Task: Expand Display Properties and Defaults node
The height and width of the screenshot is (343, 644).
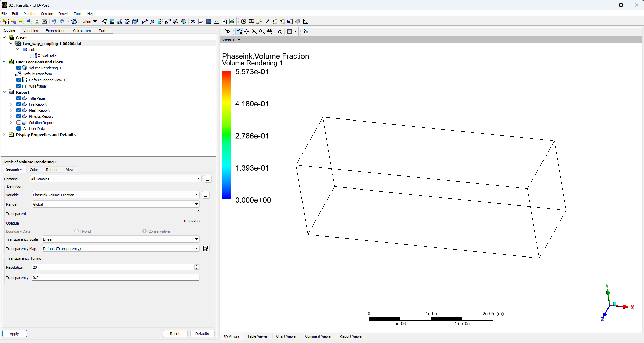Action: (x=4, y=135)
